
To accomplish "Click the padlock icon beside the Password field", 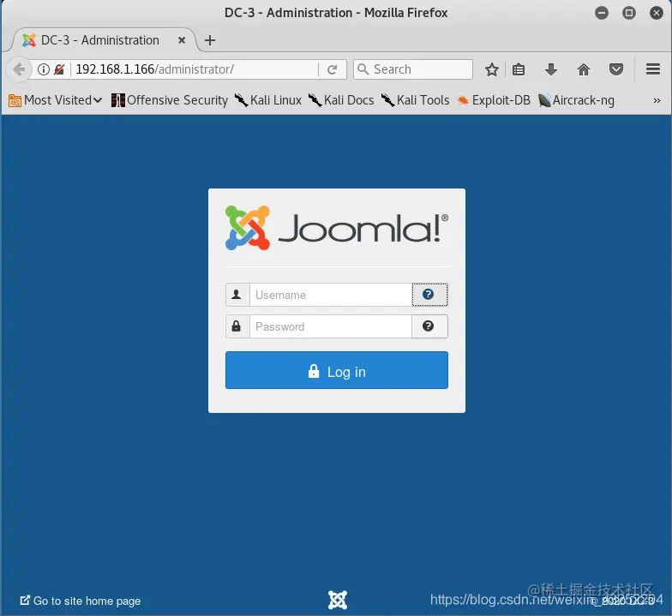I will click(237, 326).
